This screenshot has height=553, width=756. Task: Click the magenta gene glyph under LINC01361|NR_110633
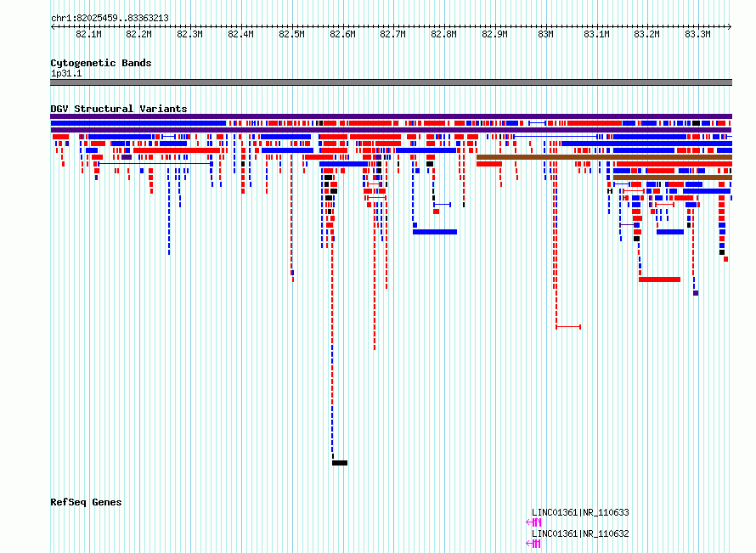pyautogui.click(x=533, y=522)
